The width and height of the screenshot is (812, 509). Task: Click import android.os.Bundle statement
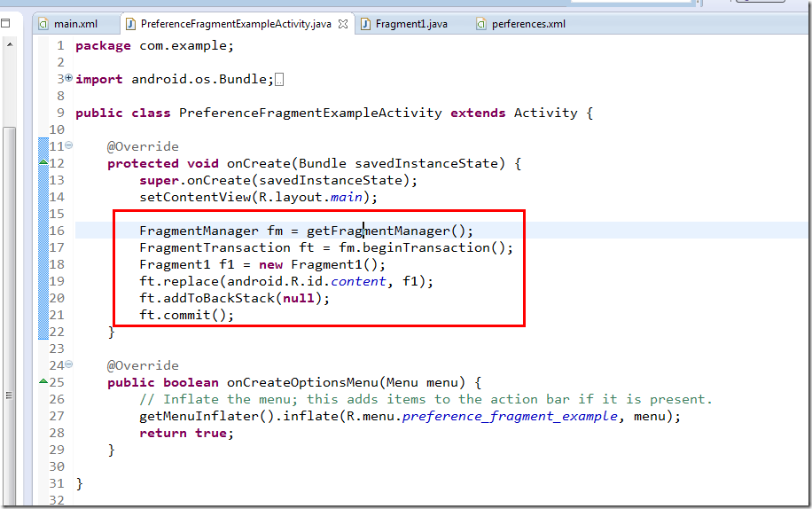[x=175, y=79]
